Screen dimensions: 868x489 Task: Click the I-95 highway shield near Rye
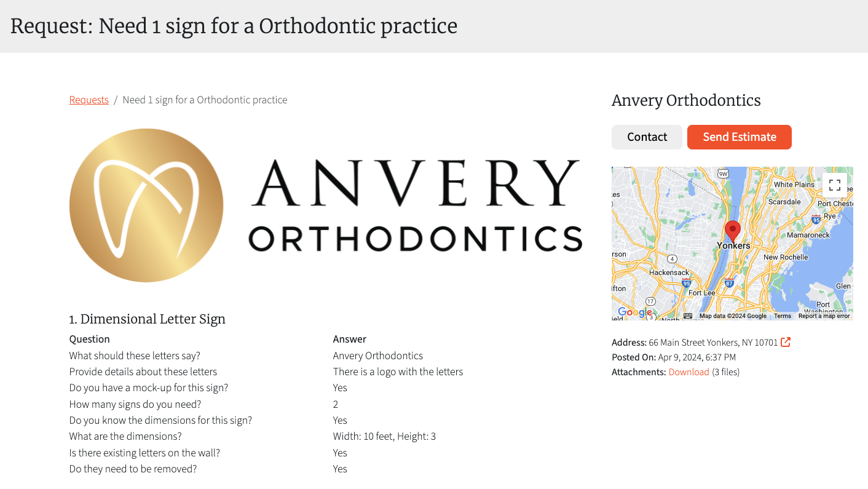(x=816, y=219)
